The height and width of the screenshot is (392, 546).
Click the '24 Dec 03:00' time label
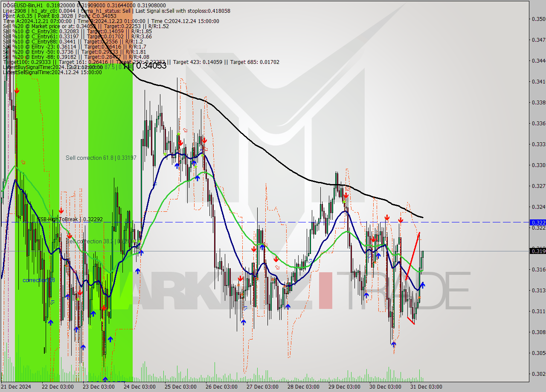pyautogui.click(x=139, y=387)
